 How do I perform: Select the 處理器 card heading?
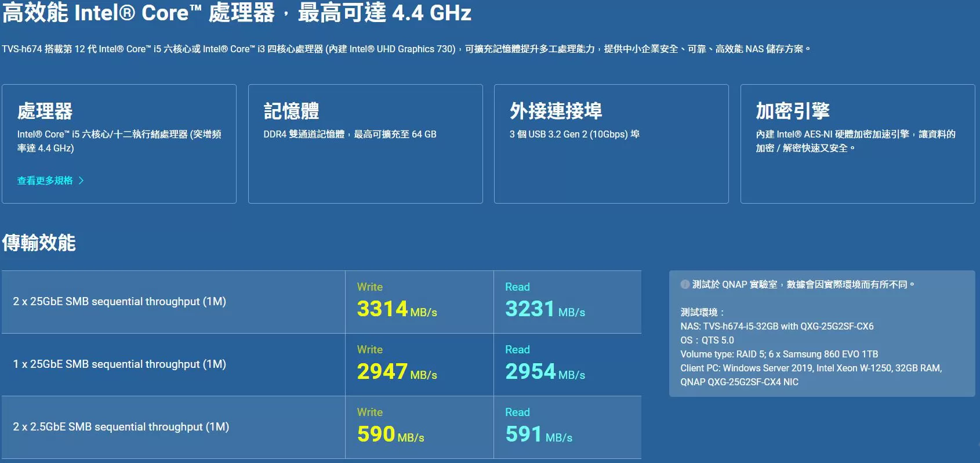[45, 111]
